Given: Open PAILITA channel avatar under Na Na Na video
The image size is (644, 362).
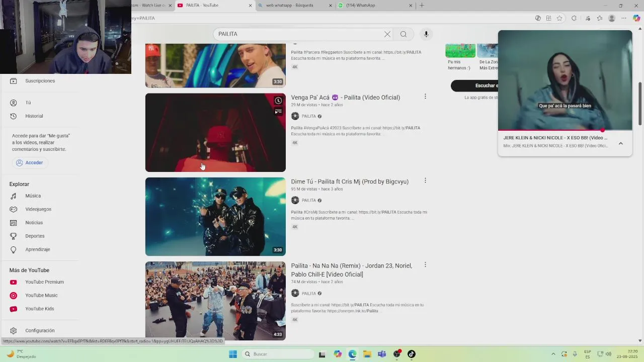Looking at the screenshot, I should pos(295,294).
